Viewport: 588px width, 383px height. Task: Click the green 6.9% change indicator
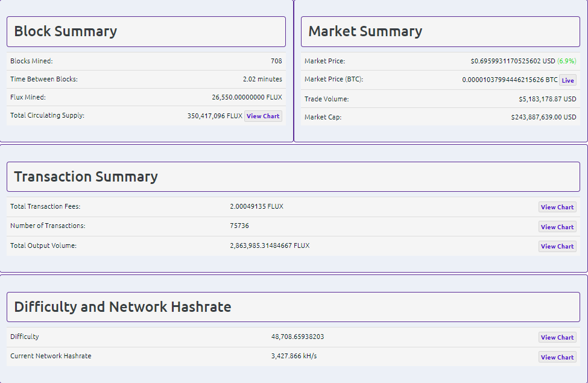(x=567, y=61)
